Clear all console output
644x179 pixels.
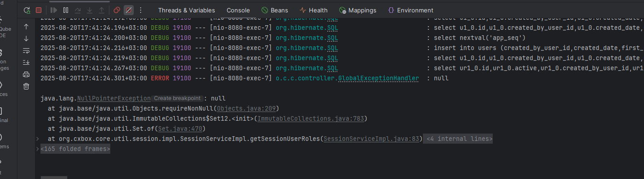pos(26,86)
